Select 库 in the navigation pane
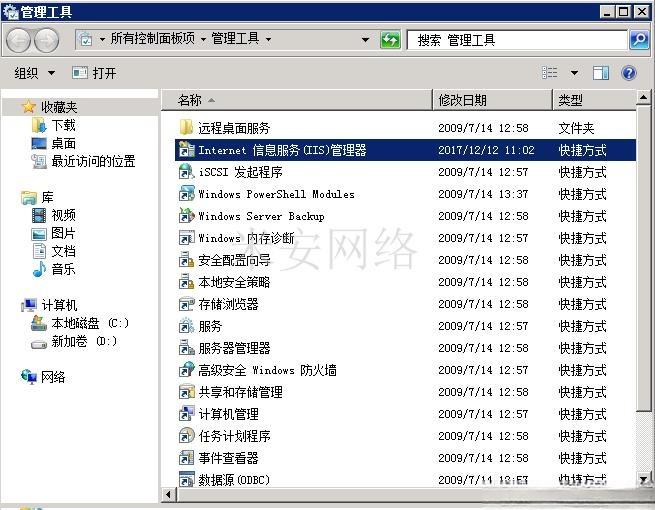 [47, 197]
